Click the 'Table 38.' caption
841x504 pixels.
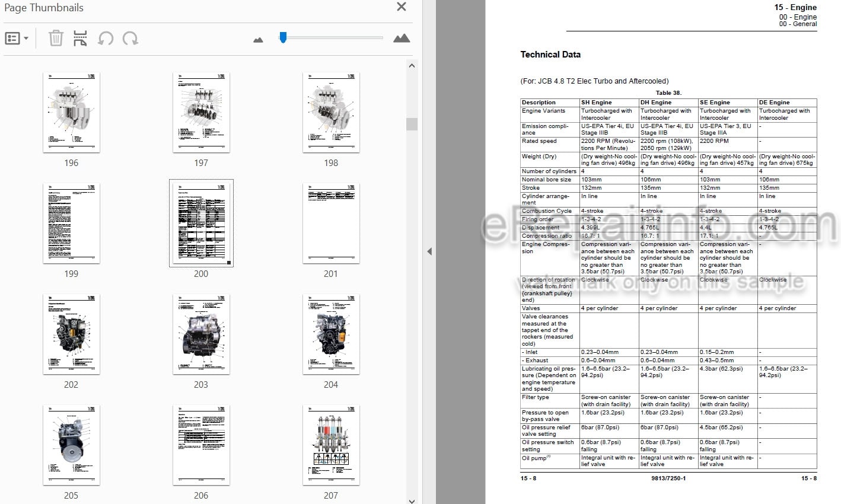668,93
